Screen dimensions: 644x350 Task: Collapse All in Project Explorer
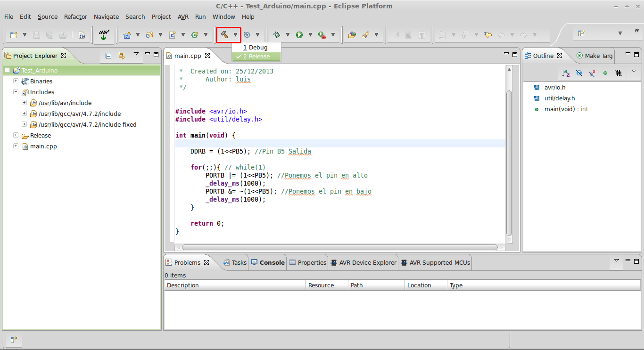coord(108,56)
